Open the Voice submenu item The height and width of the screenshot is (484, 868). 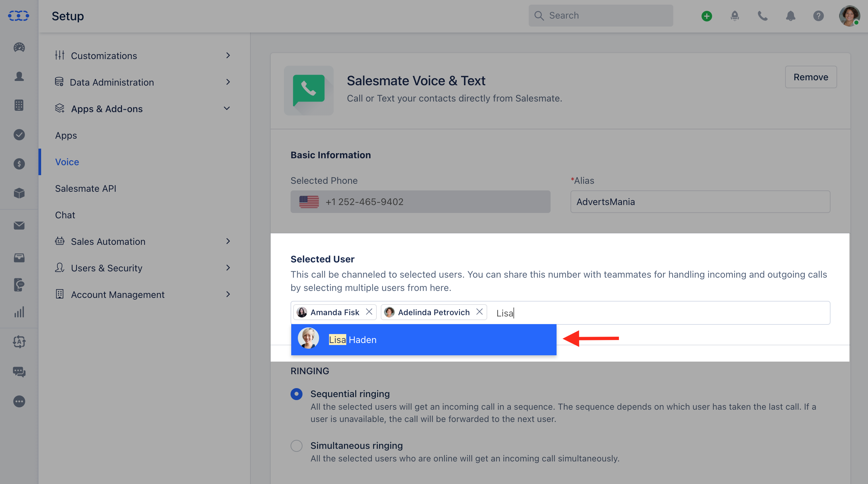pos(67,162)
